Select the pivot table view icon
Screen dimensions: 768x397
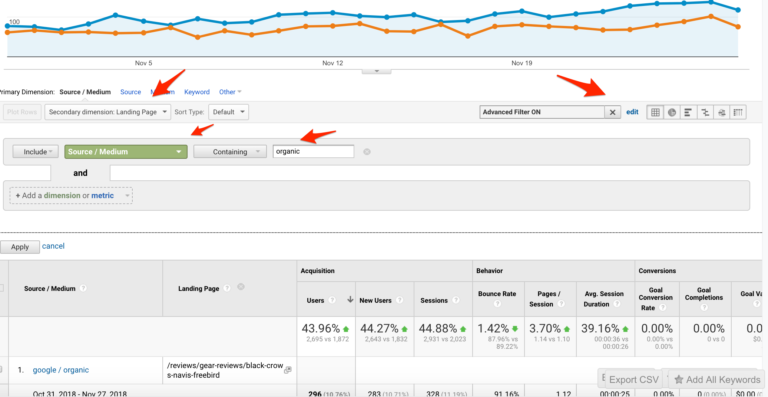point(738,112)
